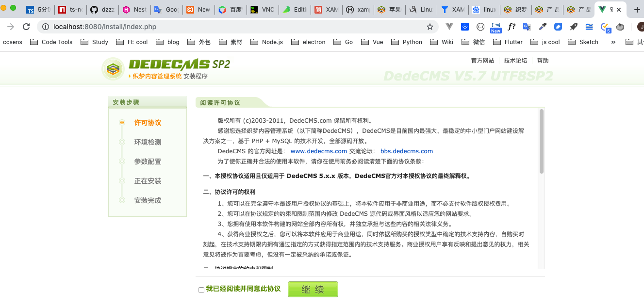
Task: Open the Go bookmark folder
Action: coord(343,42)
